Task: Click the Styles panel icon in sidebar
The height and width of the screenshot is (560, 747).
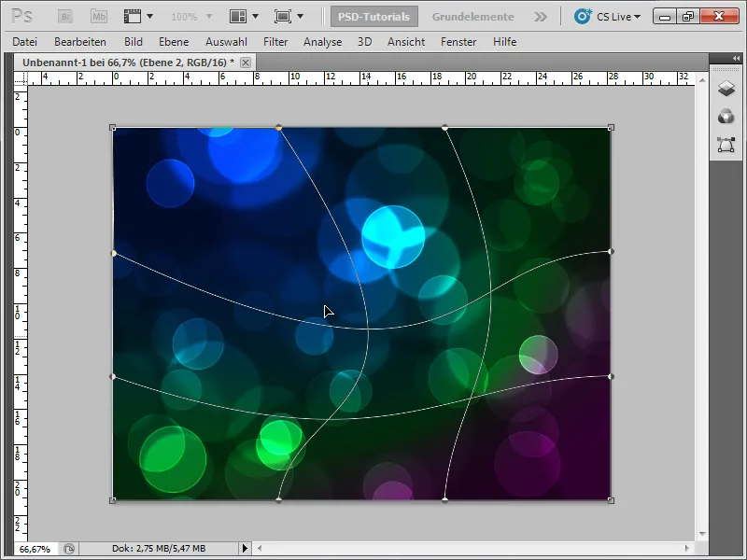Action: (x=724, y=116)
